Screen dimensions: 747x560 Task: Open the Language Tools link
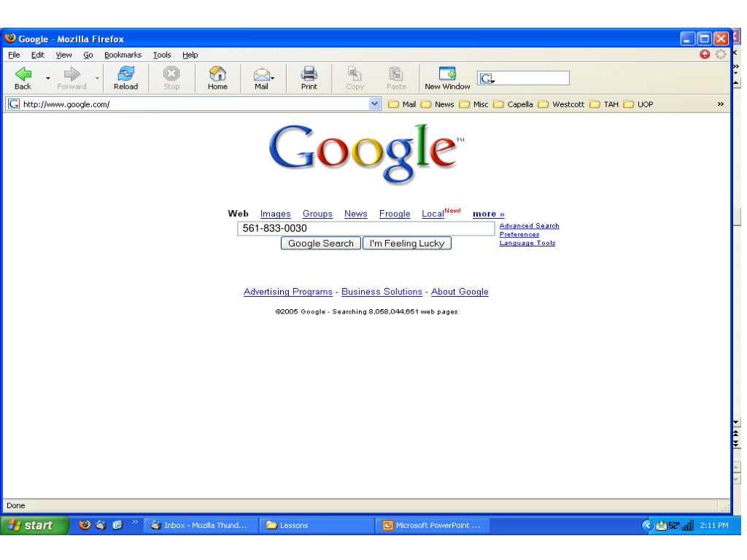[527, 243]
